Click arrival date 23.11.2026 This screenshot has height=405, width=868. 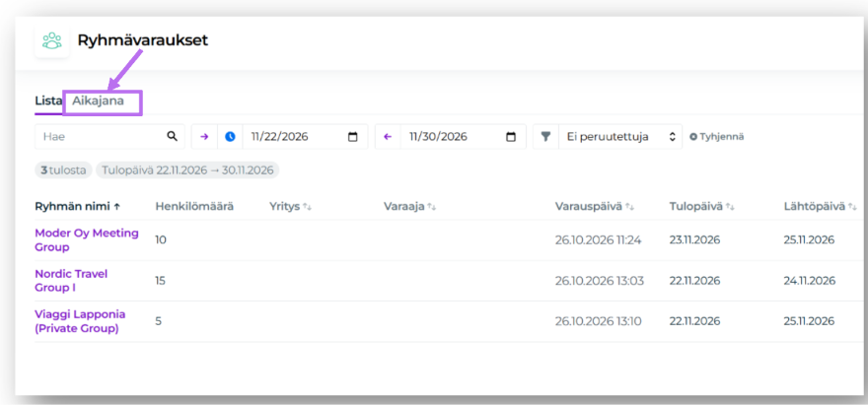coord(694,240)
